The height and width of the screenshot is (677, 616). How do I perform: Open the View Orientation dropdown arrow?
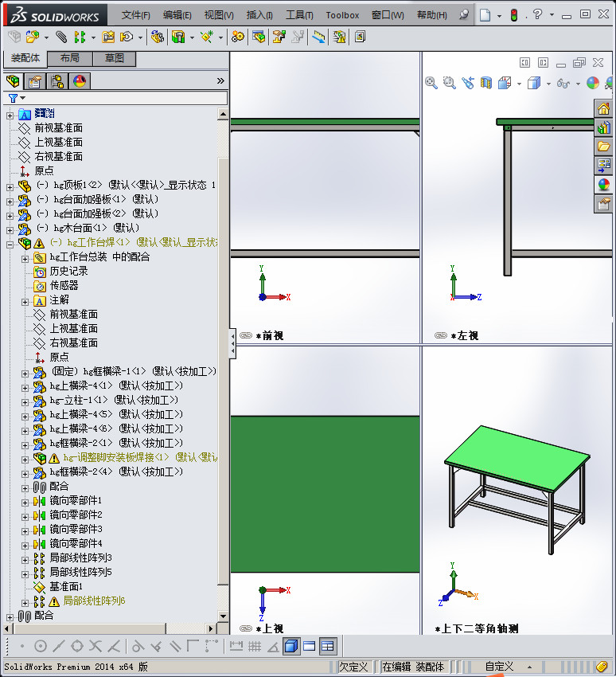519,84
